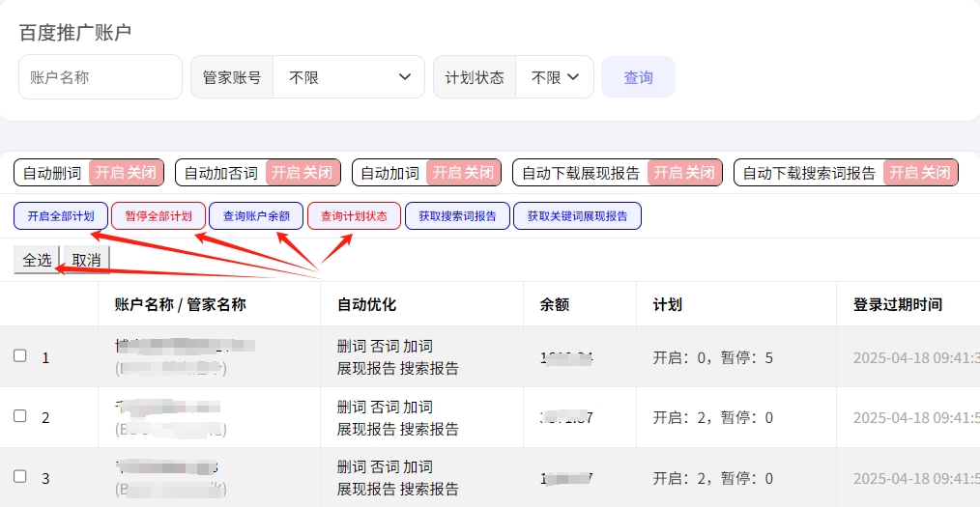Click 搜索报告 in row 2
The image size is (980, 507).
pyautogui.click(x=429, y=429)
